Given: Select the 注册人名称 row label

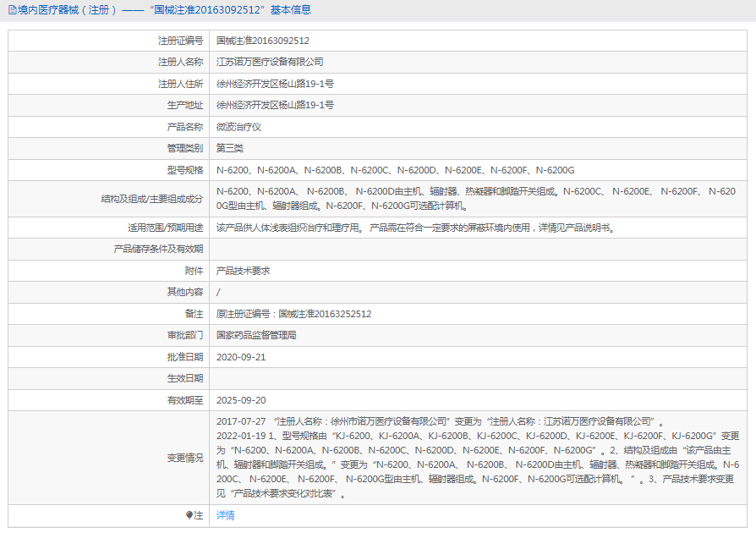Looking at the screenshot, I should pyautogui.click(x=180, y=62).
